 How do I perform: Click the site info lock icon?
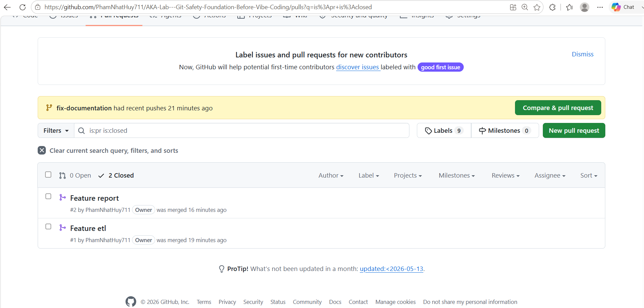click(38, 7)
